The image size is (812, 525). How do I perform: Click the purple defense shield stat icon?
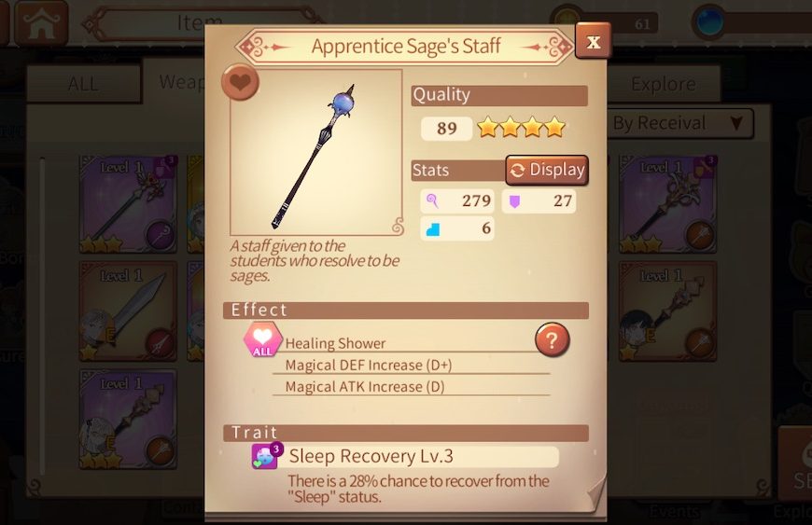tap(514, 201)
